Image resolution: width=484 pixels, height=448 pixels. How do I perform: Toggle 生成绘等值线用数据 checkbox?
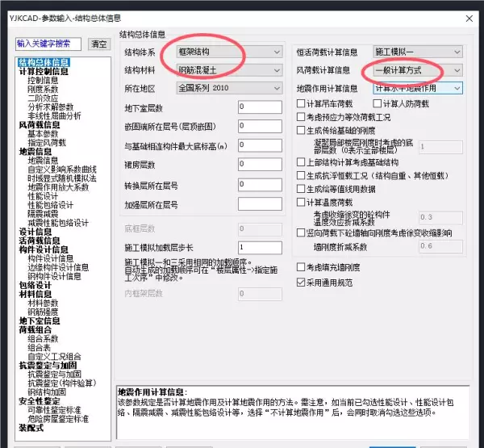click(301, 188)
